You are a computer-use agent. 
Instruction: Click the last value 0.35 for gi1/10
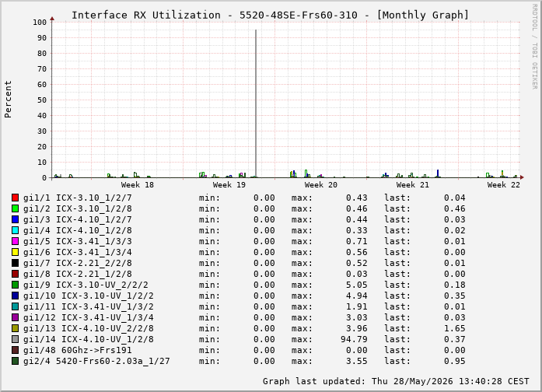455,296
